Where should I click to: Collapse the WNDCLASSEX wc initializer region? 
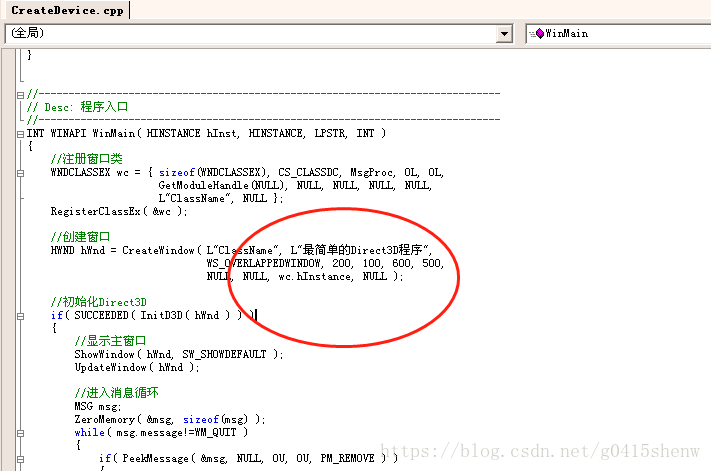(20, 173)
